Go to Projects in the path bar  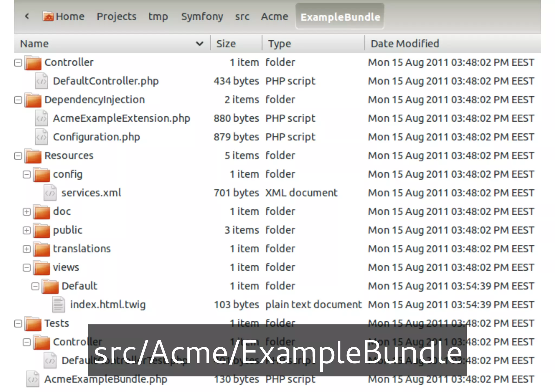(x=117, y=17)
